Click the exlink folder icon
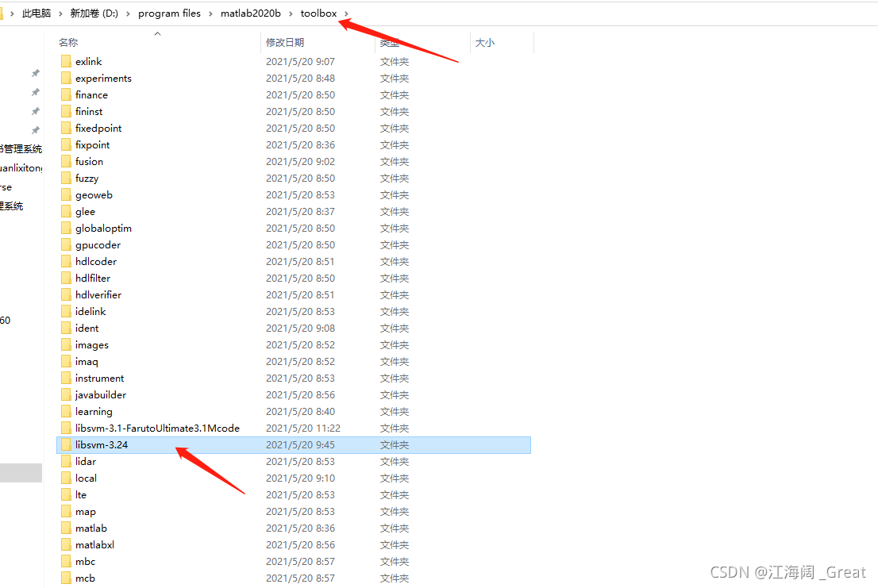878x588 pixels. click(66, 62)
